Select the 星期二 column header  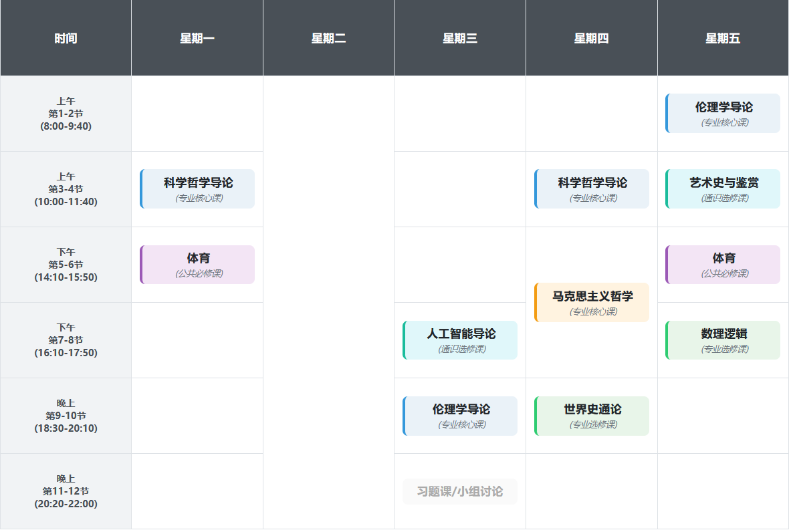[x=328, y=38]
